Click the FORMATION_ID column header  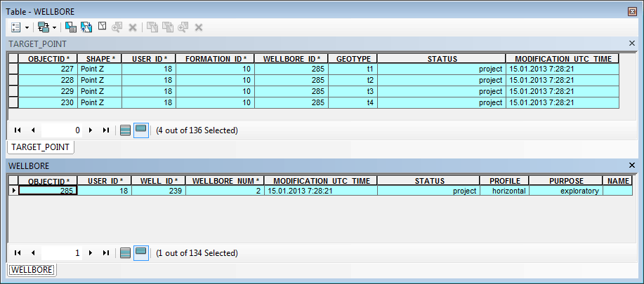(x=214, y=59)
